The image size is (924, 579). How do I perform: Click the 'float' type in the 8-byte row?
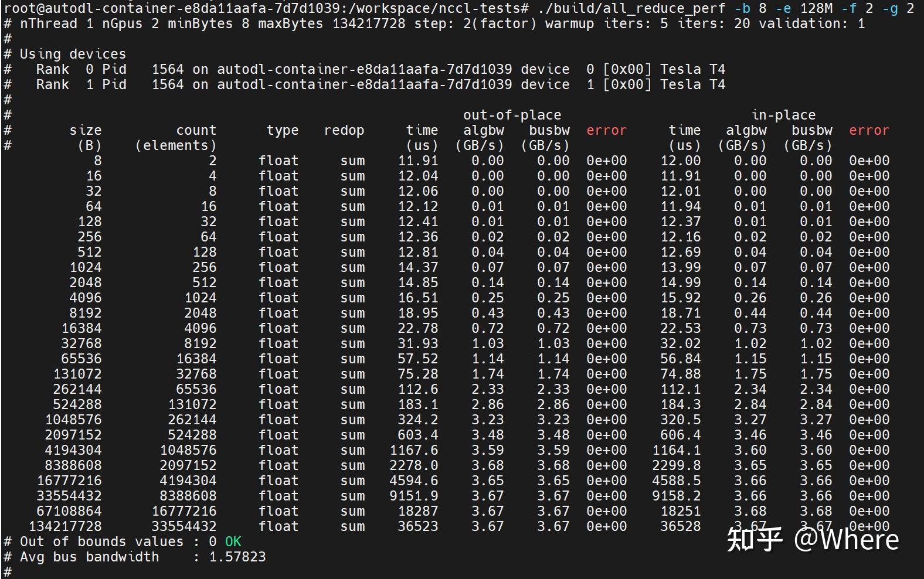[x=278, y=161]
